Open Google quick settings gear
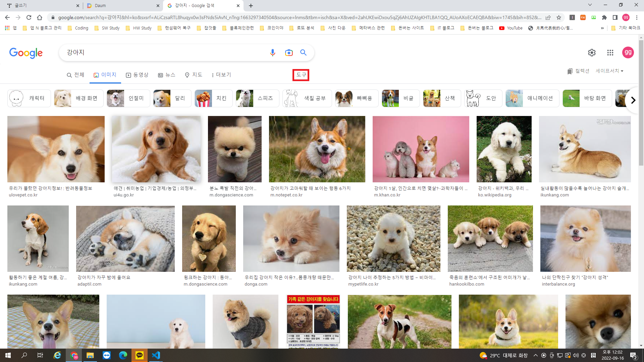The height and width of the screenshot is (362, 644). (592, 53)
